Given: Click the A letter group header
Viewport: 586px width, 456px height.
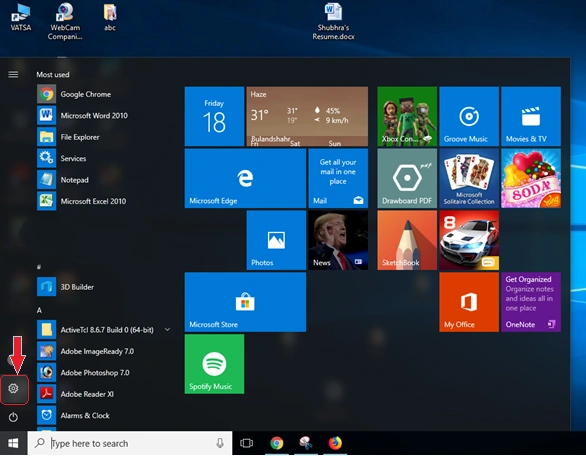Looking at the screenshot, I should click(39, 310).
